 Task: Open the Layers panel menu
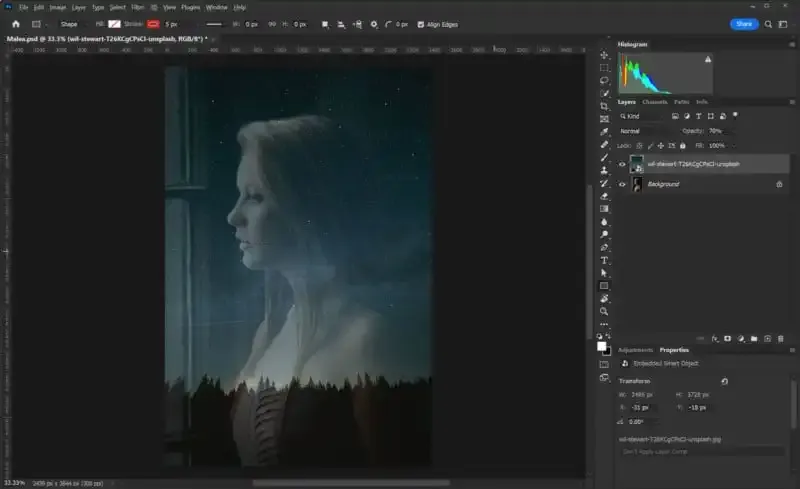pos(792,102)
